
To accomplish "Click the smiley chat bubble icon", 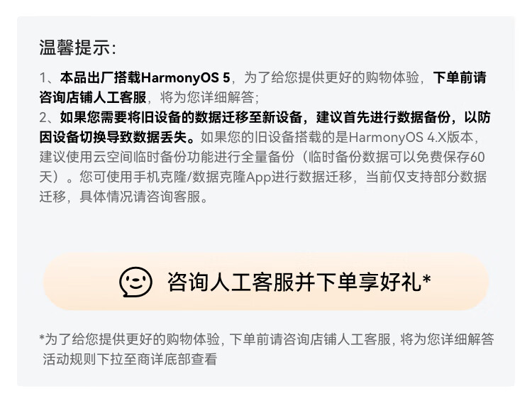I will point(135,282).
